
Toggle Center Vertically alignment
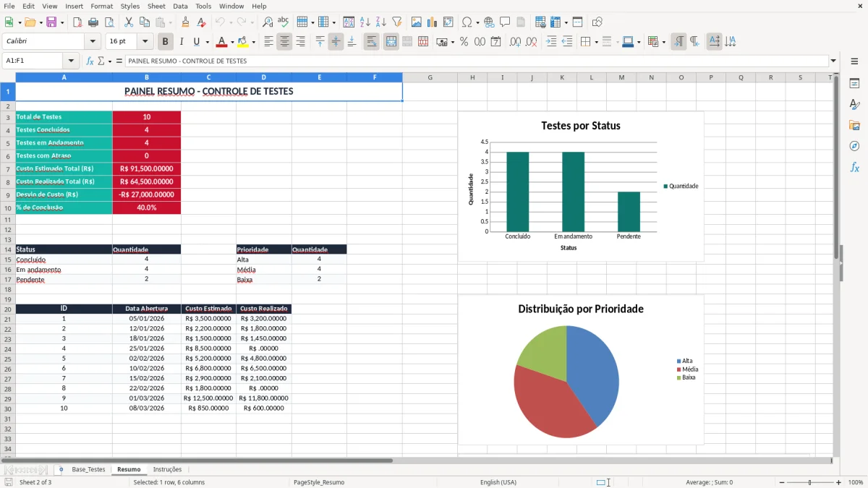point(336,42)
